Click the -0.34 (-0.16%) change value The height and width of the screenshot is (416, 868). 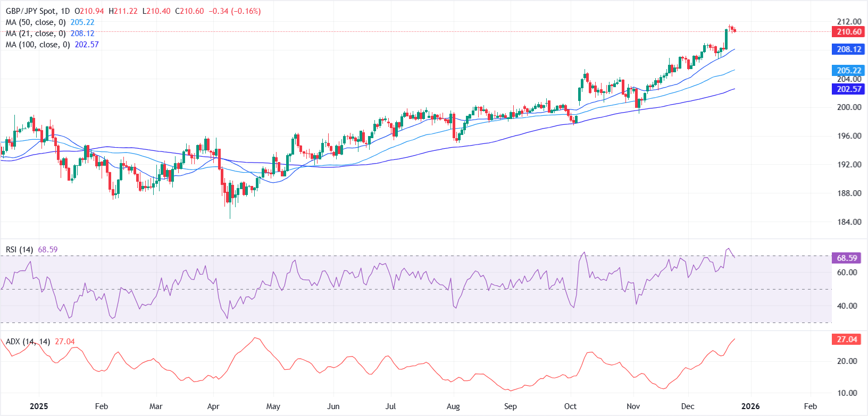(234, 11)
